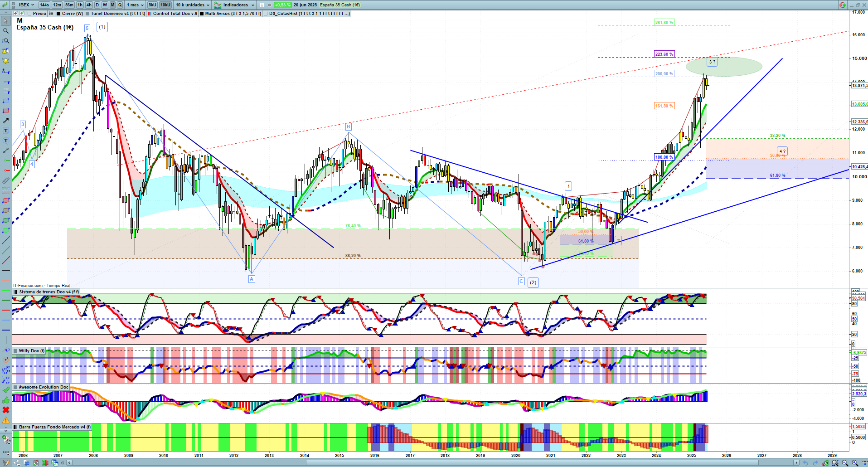This screenshot has width=868, height=467.
Task: Switch to the 56m timeframe
Action: coord(69,5)
